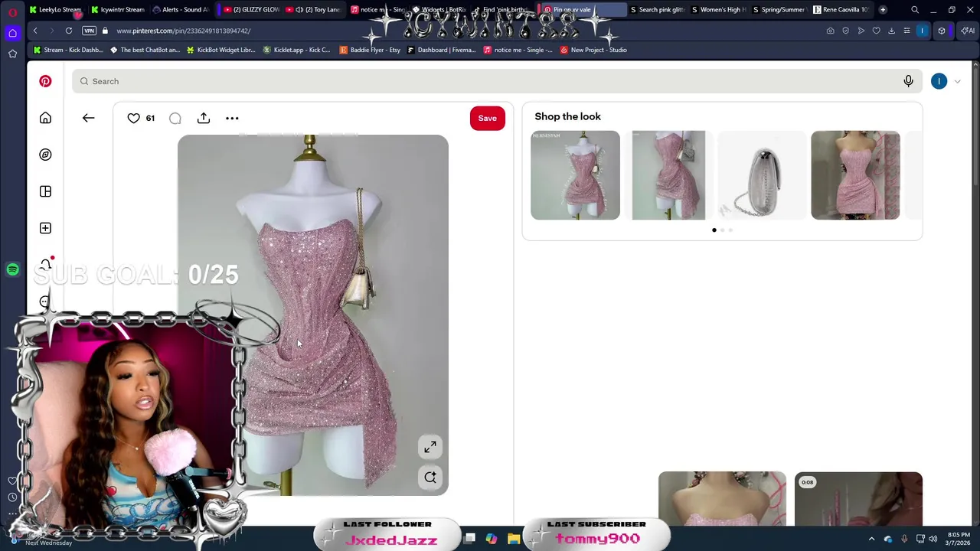
Task: Open the profile avatar labeled I
Action: coord(939,81)
